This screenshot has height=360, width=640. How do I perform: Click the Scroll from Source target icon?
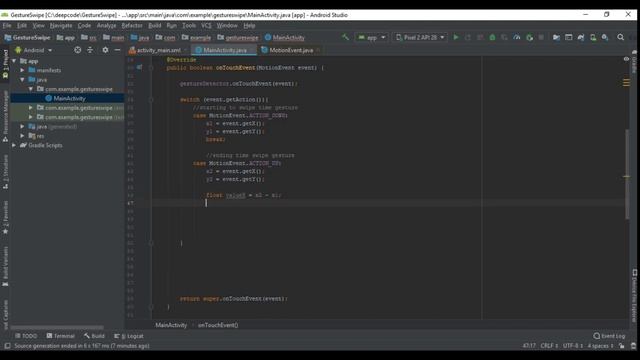click(x=78, y=50)
